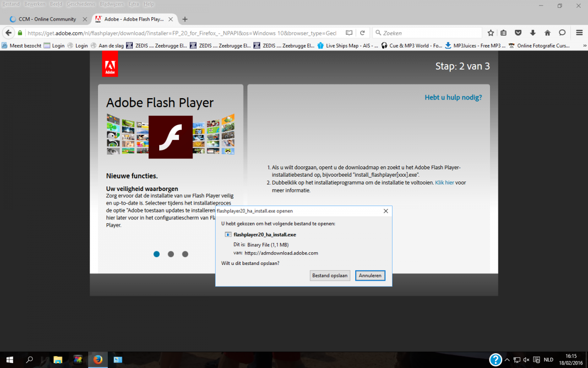Open the Firefox hamburger menu
The width and height of the screenshot is (588, 368).
578,33
